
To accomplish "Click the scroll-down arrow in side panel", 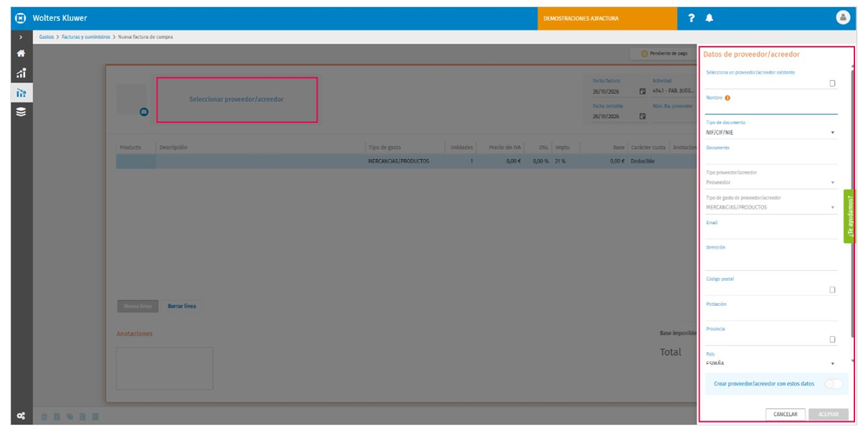I will [852, 361].
